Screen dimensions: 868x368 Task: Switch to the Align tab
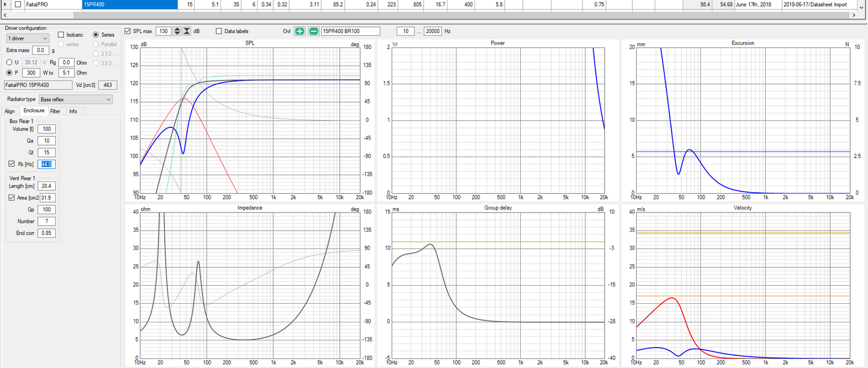click(x=10, y=111)
